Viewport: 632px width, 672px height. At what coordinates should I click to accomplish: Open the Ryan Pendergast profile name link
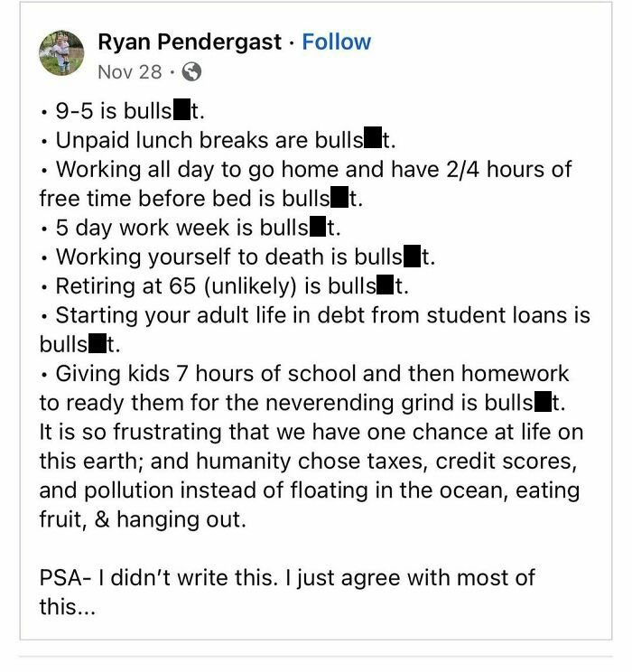[190, 42]
